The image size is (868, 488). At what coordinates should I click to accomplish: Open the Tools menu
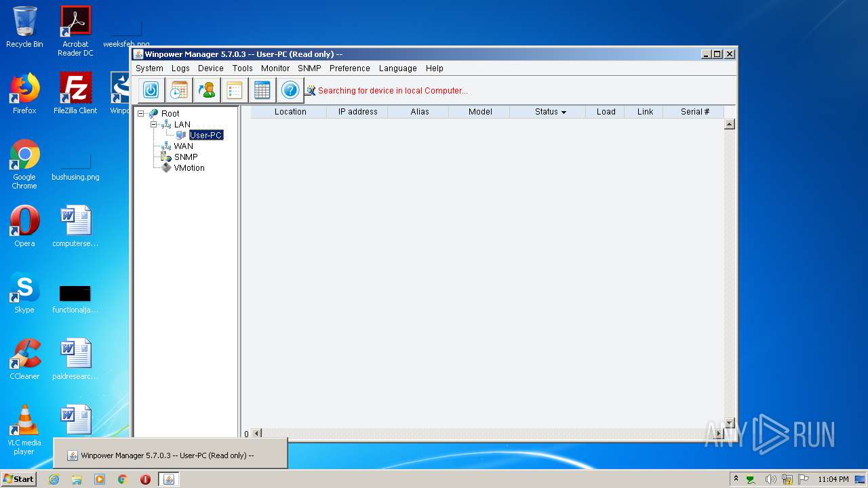(242, 68)
